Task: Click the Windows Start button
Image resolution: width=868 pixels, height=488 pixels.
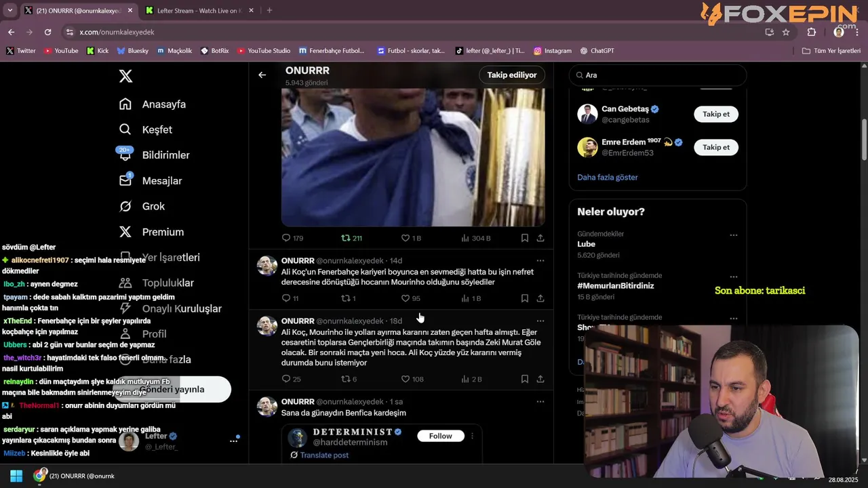Action: [x=16, y=476]
